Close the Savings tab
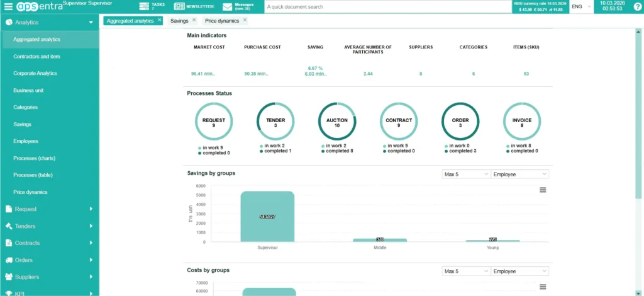 pos(194,20)
